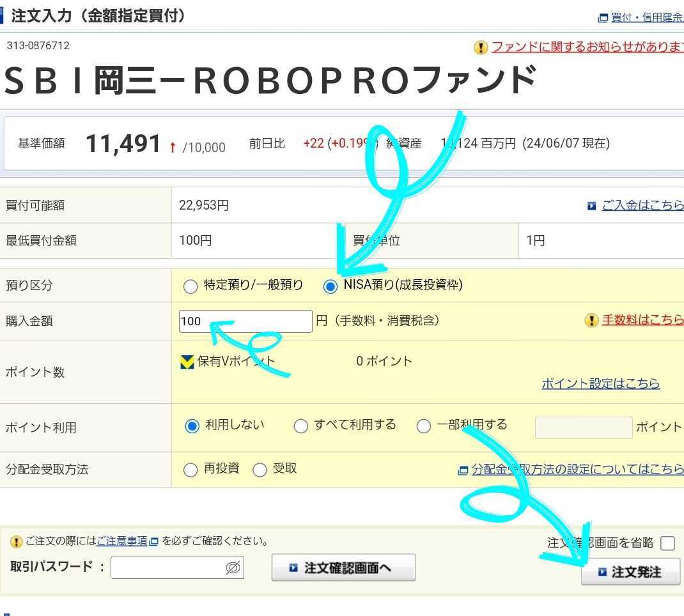This screenshot has width=684, height=616.
Task: Select 一部利用する point usage option
Action: click(424, 426)
